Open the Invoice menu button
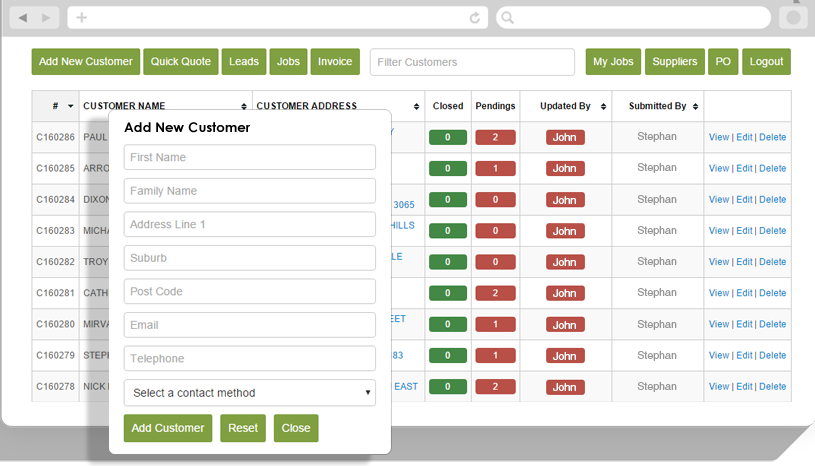Viewport: 815px width, 466px height. coord(335,61)
